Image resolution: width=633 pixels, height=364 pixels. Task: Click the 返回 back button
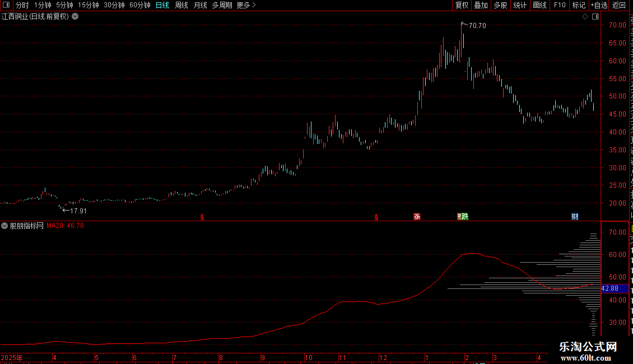[x=619, y=5]
